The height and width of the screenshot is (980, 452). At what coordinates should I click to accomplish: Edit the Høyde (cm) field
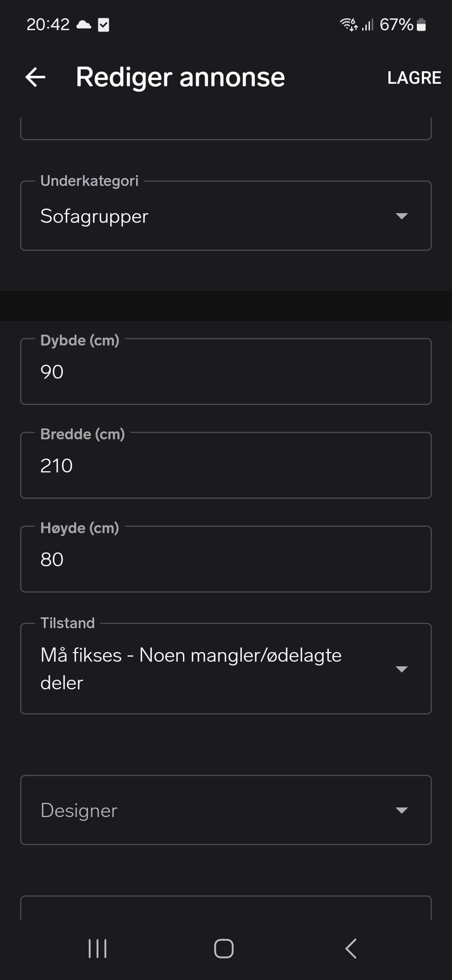tap(226, 559)
